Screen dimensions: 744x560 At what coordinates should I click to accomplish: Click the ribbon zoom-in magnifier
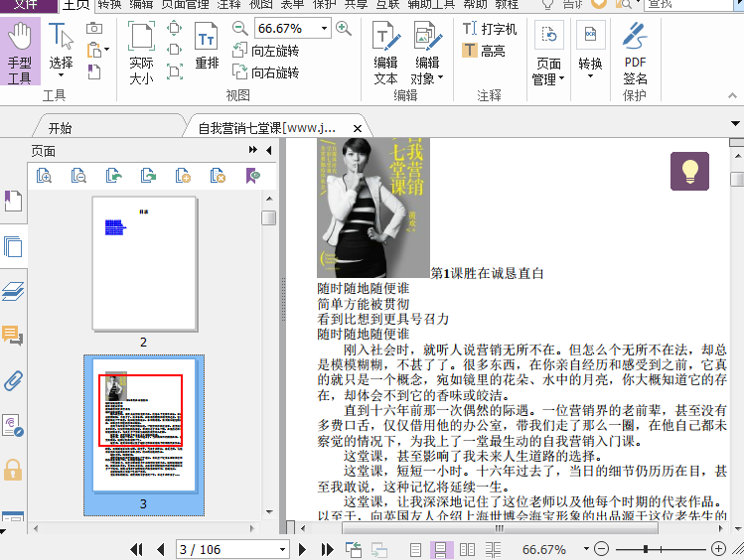click(x=344, y=29)
